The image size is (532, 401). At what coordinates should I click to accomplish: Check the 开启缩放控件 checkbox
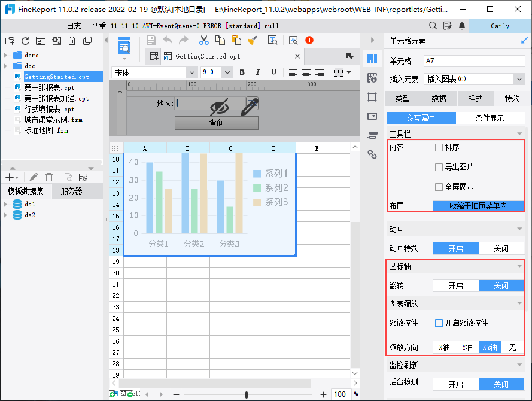click(x=439, y=323)
